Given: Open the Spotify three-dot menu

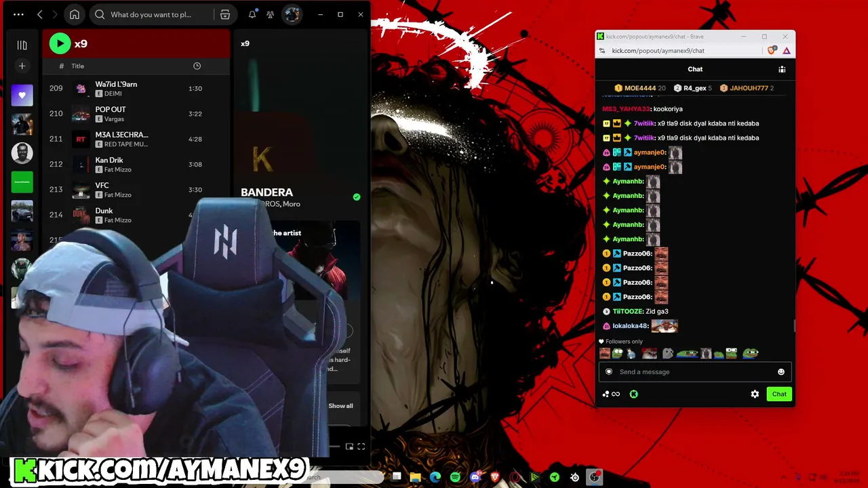Looking at the screenshot, I should coord(18,14).
